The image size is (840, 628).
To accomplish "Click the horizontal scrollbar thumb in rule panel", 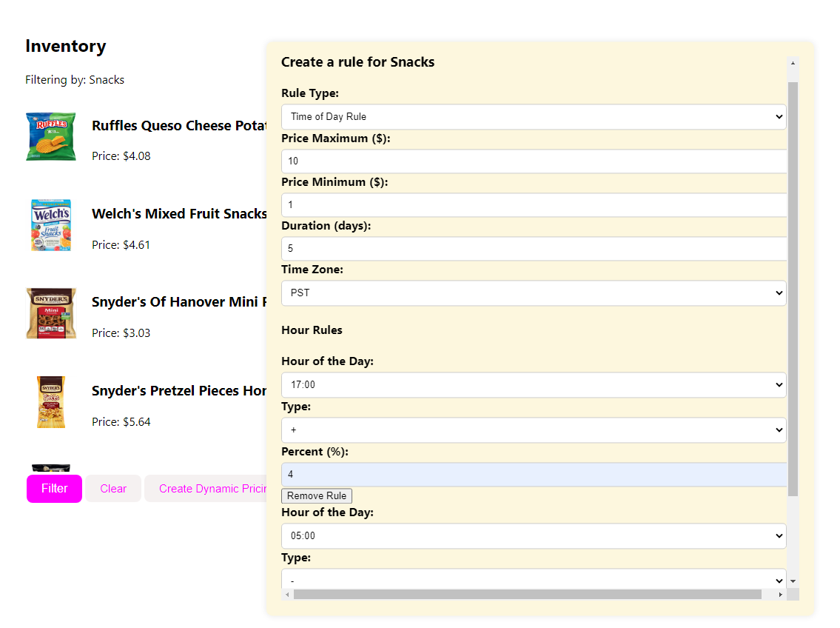I will pyautogui.click(x=528, y=595).
